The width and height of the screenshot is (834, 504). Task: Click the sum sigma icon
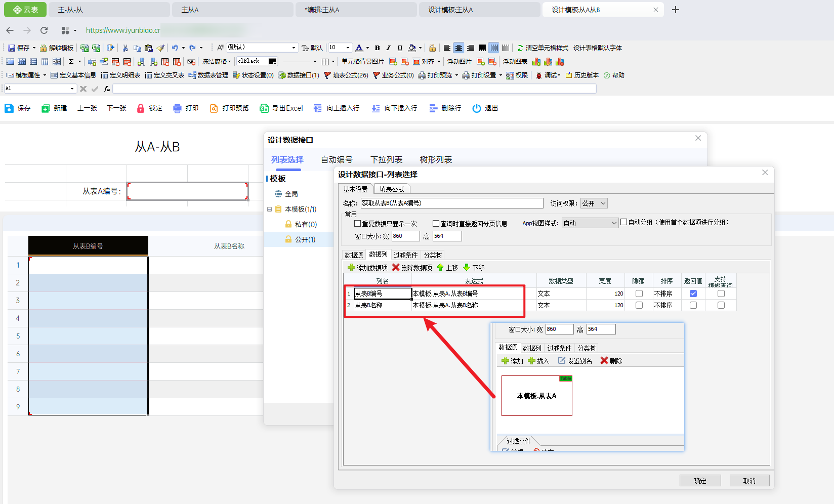[x=71, y=62]
